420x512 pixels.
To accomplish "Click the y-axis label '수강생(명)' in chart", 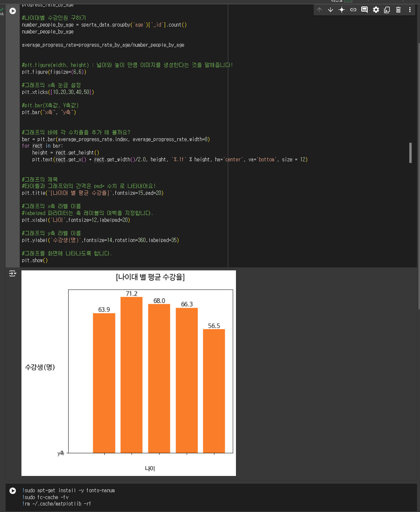I will [x=40, y=367].
